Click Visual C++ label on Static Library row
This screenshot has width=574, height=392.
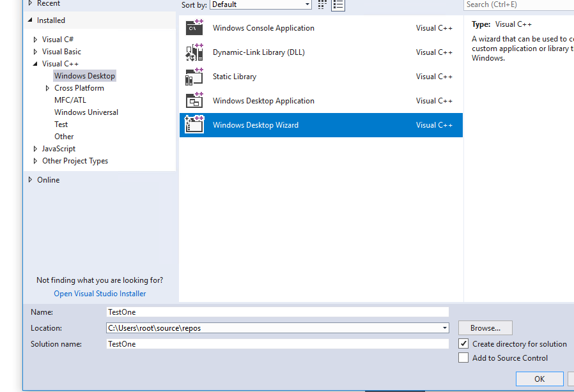coord(434,77)
